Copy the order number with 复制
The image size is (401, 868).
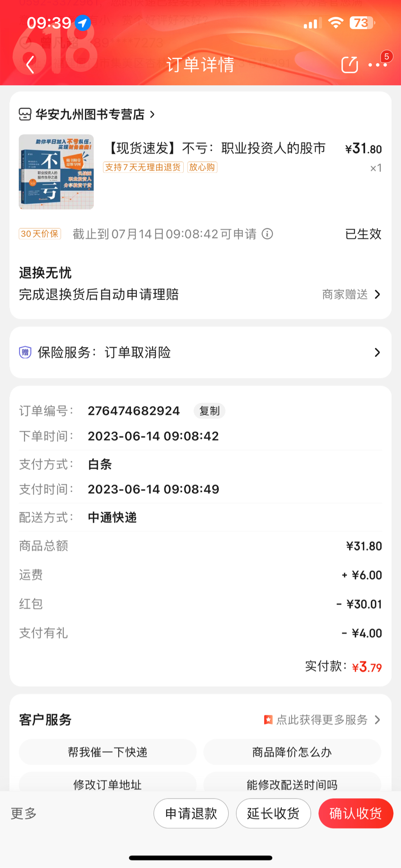click(210, 411)
